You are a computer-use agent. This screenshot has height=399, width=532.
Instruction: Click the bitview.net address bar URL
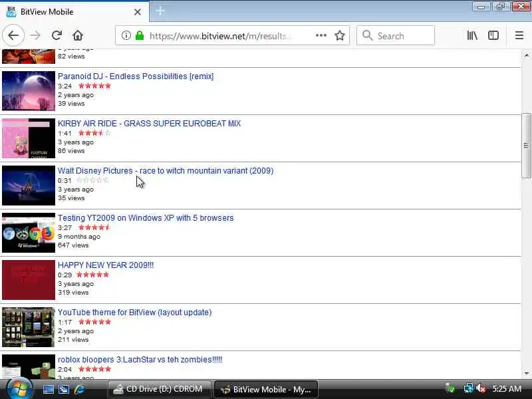pos(219,36)
